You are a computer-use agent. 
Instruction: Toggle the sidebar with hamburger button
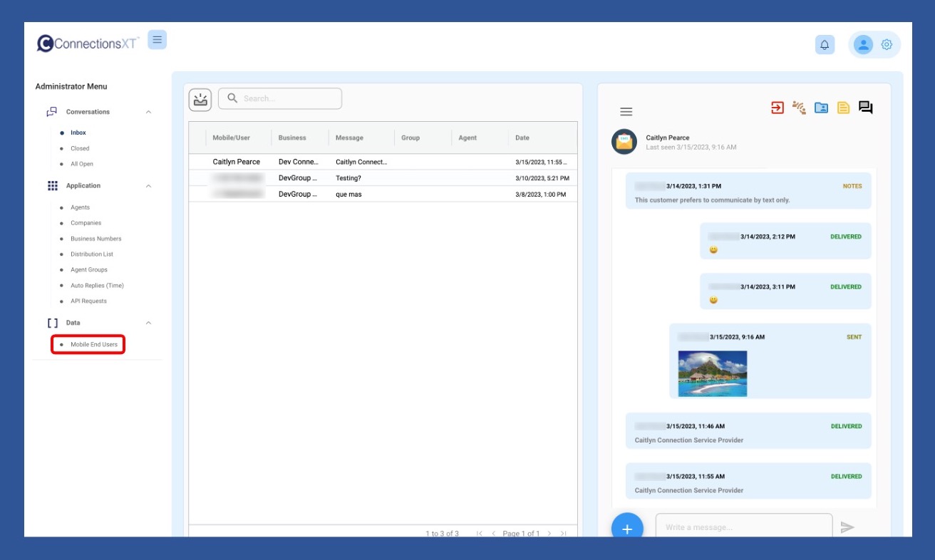[x=157, y=40]
